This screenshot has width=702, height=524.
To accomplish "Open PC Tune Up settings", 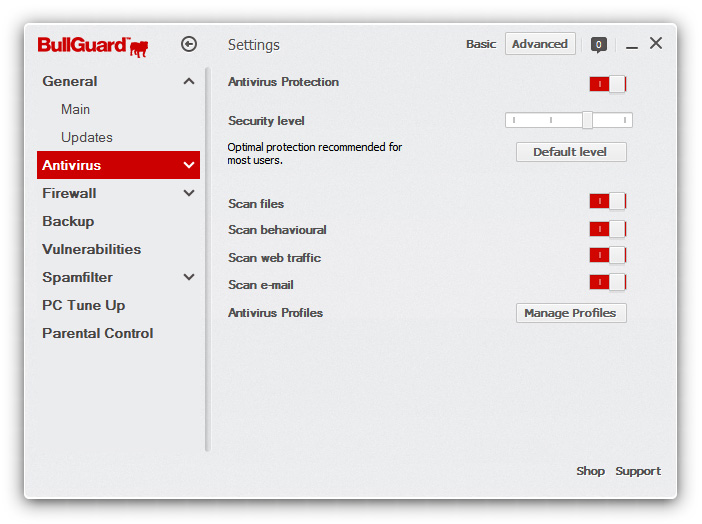I will (83, 305).
